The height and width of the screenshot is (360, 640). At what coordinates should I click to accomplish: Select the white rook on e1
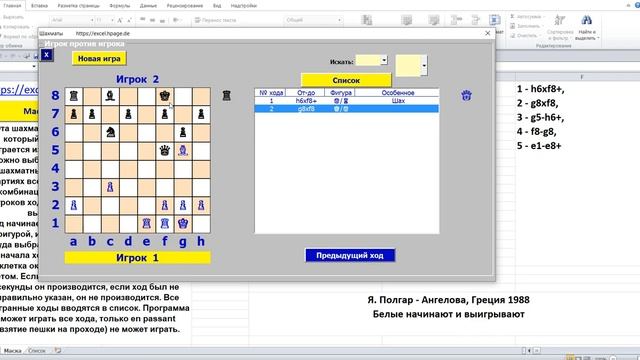tap(146, 223)
